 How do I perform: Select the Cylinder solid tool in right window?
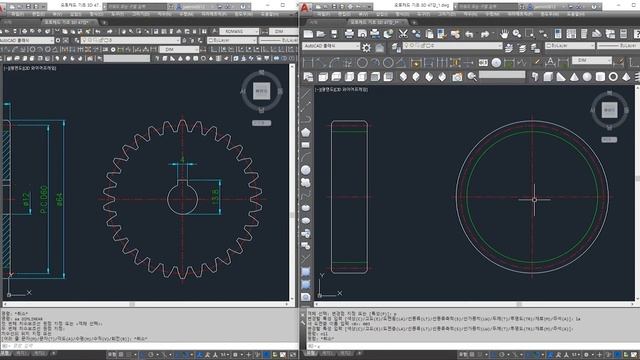(600, 77)
